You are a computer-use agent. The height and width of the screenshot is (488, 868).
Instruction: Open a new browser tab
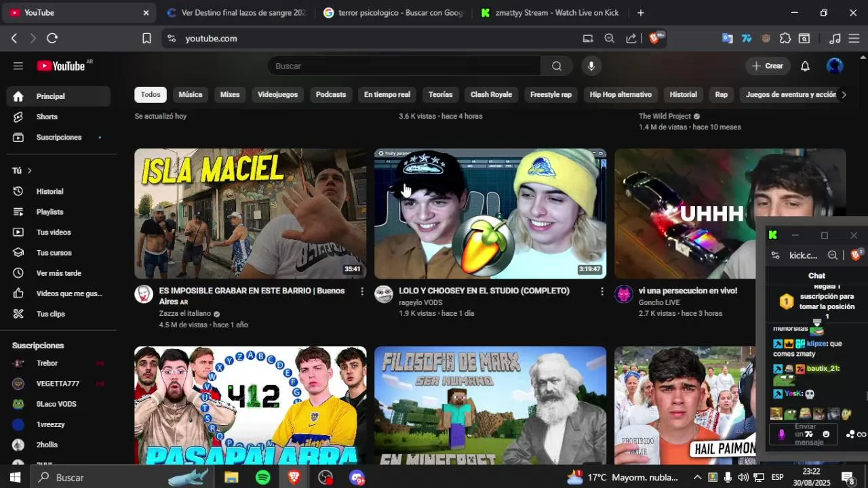click(x=640, y=13)
